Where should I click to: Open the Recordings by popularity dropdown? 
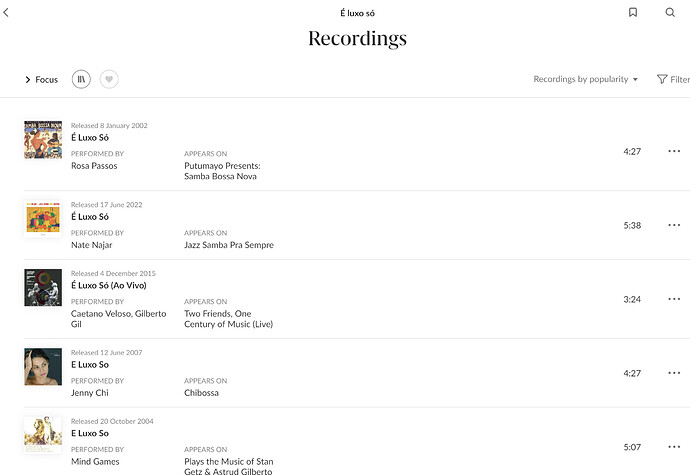coord(585,79)
